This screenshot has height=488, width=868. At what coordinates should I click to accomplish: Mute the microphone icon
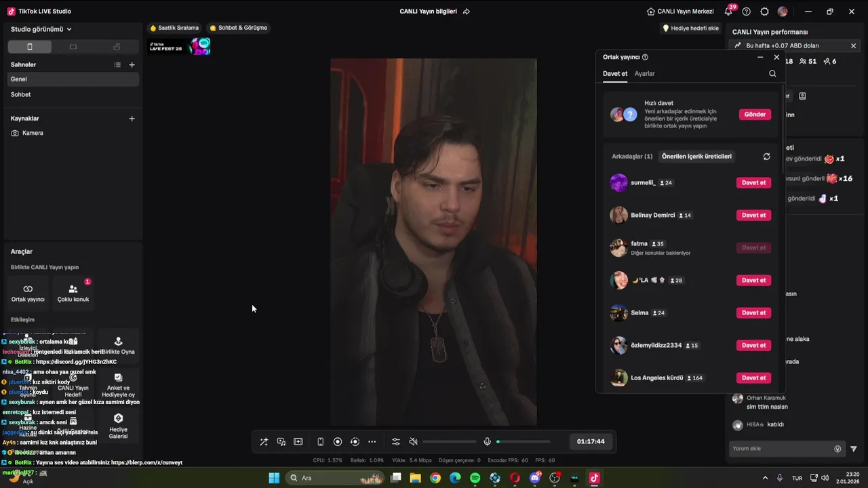487,442
